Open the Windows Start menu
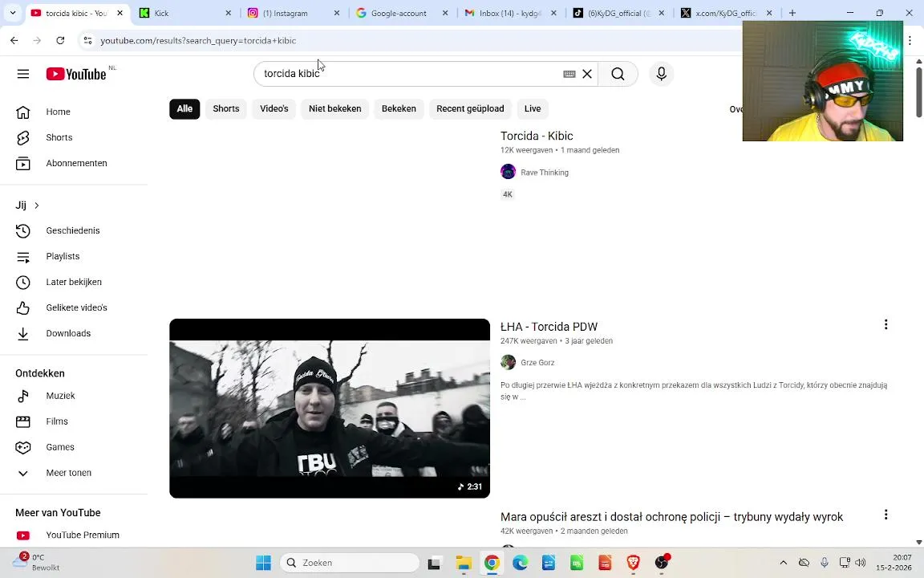924x578 pixels. (x=263, y=563)
